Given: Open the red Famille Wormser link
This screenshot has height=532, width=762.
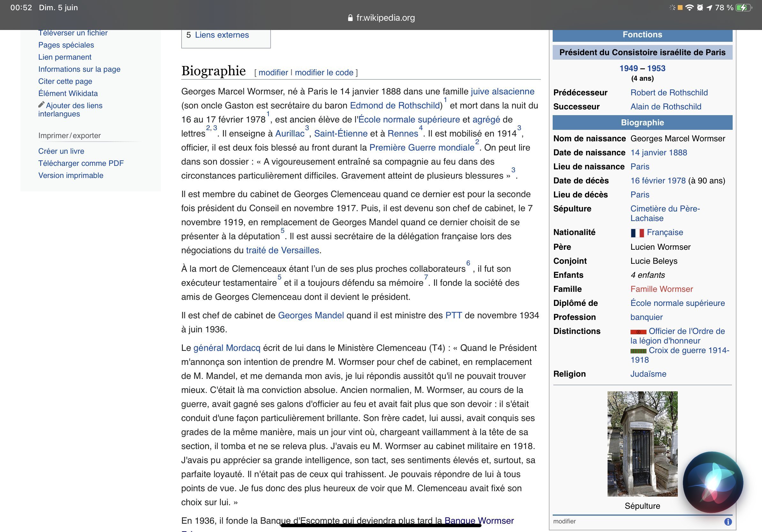Looking at the screenshot, I should pos(661,289).
